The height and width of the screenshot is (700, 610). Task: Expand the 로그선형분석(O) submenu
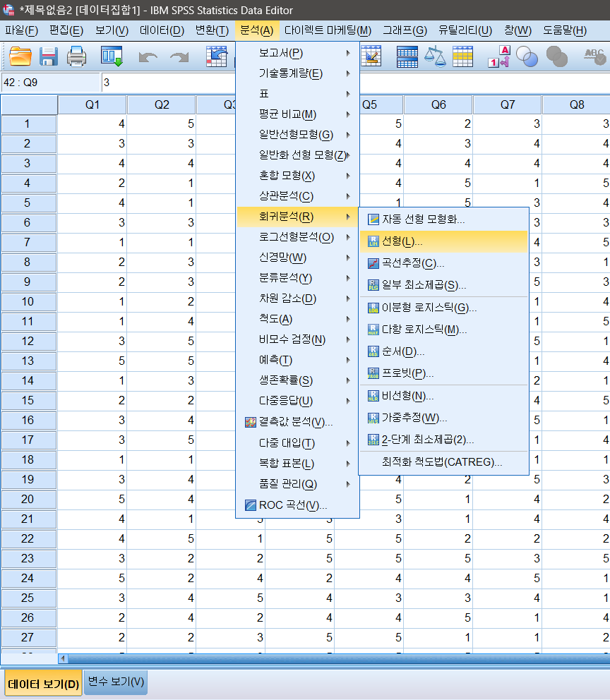tap(297, 237)
